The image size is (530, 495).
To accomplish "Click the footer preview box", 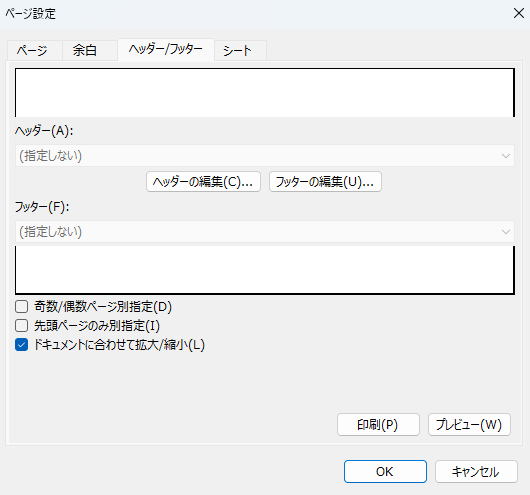I will coord(265,270).
